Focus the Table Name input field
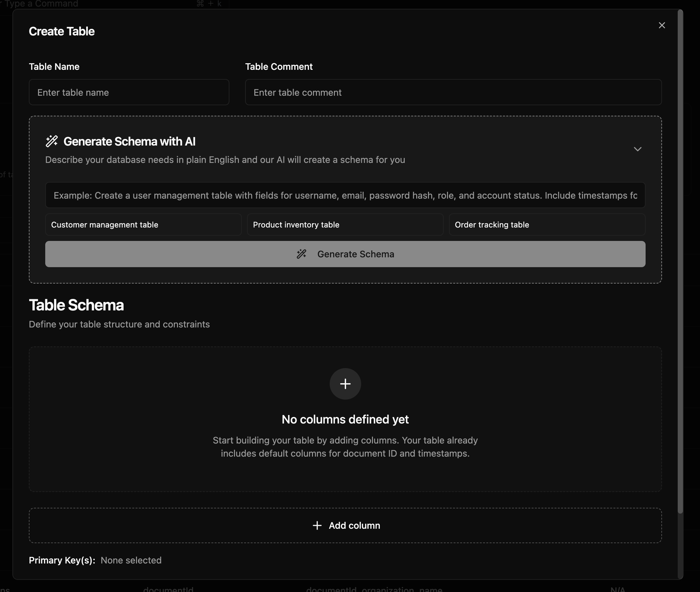Image resolution: width=700 pixels, height=592 pixels. (129, 92)
